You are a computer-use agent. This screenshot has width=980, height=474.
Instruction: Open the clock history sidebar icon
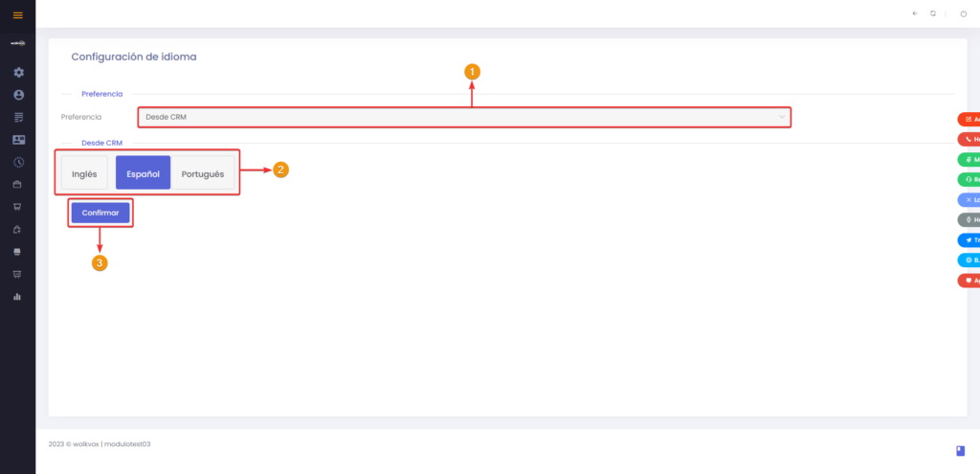(18, 163)
